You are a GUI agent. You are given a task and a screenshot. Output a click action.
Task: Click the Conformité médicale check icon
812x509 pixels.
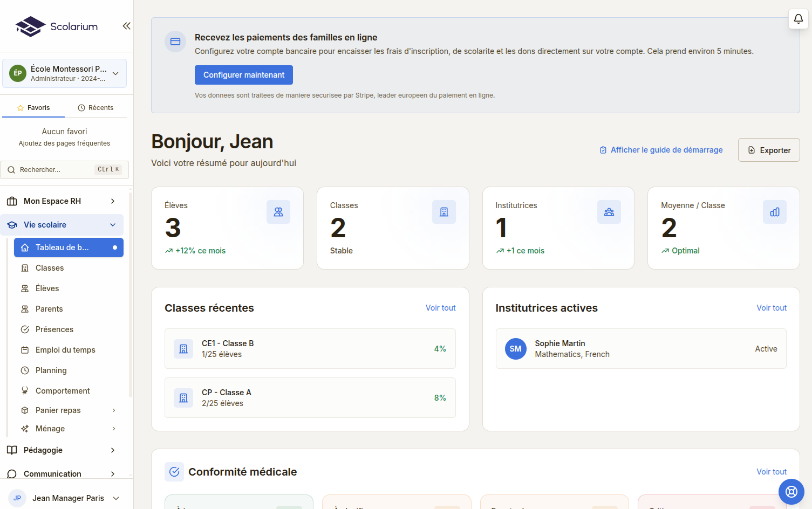point(174,472)
